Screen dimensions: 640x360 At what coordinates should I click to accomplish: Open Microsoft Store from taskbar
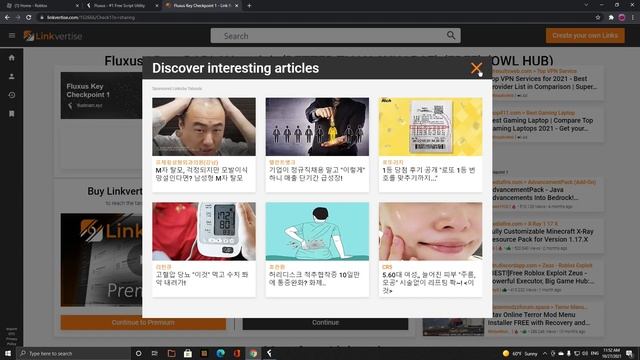coord(188,353)
